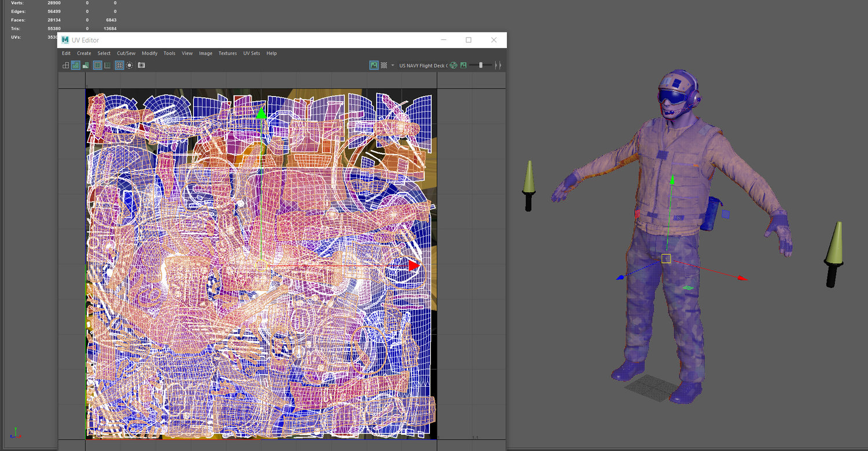This screenshot has height=451, width=868.
Task: Click the image dimming slider handle
Action: 481,65
